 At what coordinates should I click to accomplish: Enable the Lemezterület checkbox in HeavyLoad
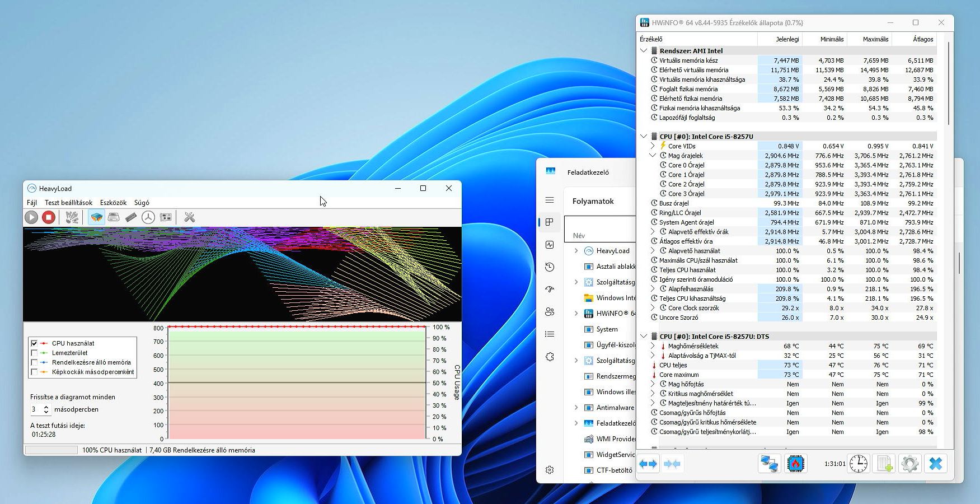tap(35, 352)
